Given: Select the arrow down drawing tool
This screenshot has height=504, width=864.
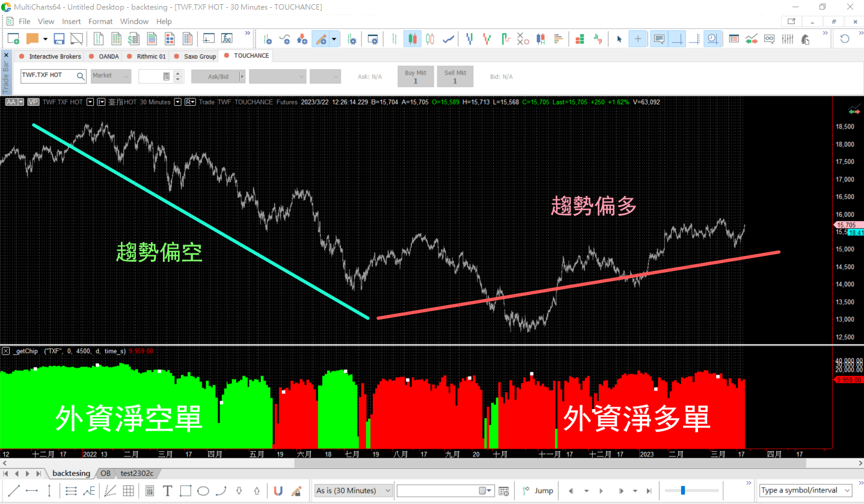Looking at the screenshot, I should click(239, 491).
